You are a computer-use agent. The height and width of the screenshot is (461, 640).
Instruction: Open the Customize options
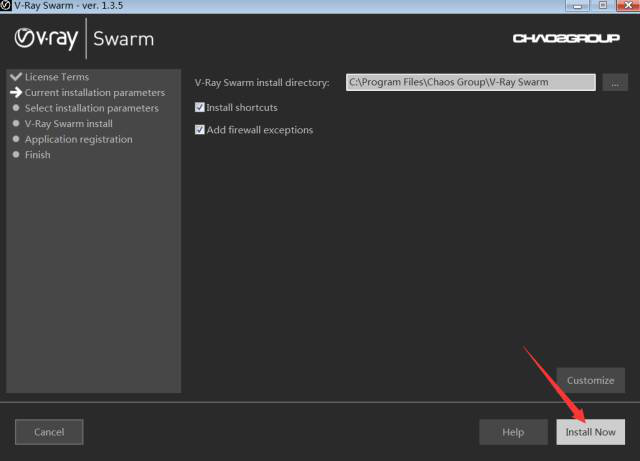(591, 380)
